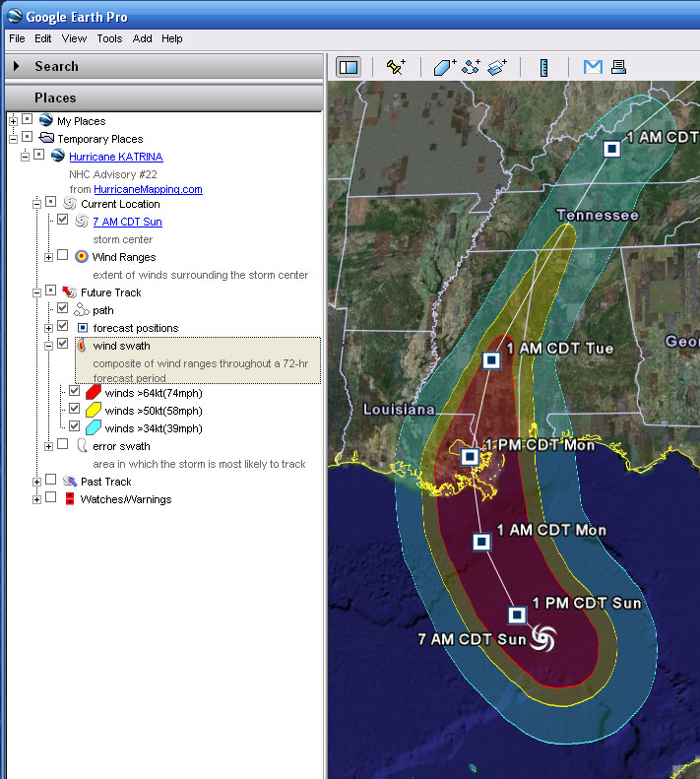This screenshot has height=779, width=700.
Task: Open the 7 AM CDT Sun link
Action: [x=127, y=222]
